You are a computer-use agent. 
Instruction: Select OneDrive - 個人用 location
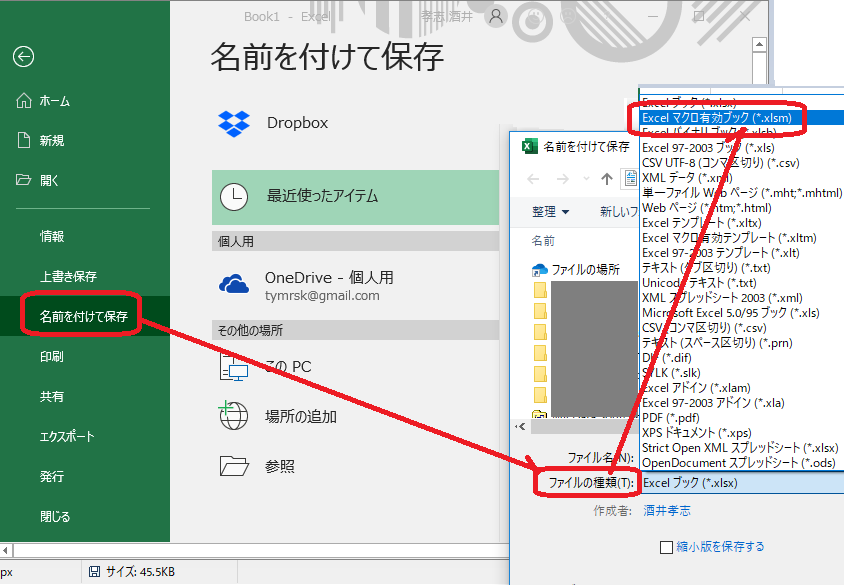click(x=355, y=285)
